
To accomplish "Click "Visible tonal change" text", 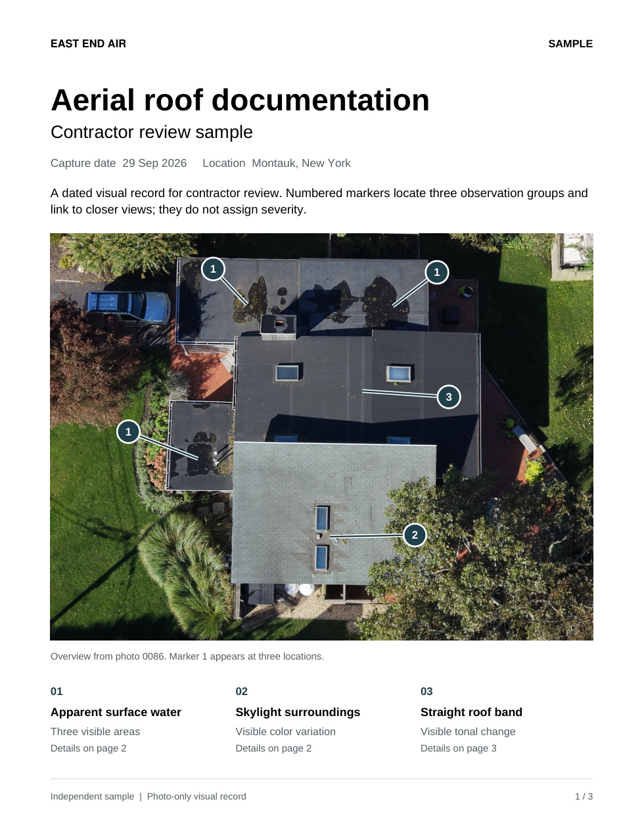I will point(468,731).
